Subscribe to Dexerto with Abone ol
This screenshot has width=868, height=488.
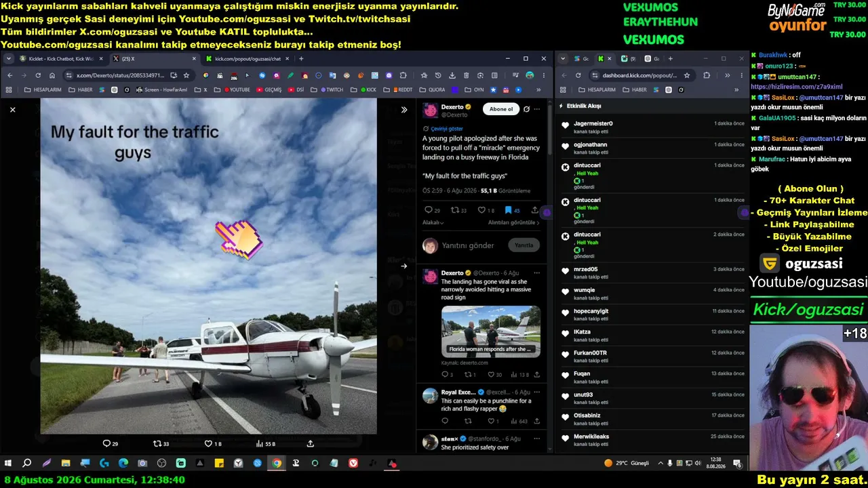(x=501, y=109)
